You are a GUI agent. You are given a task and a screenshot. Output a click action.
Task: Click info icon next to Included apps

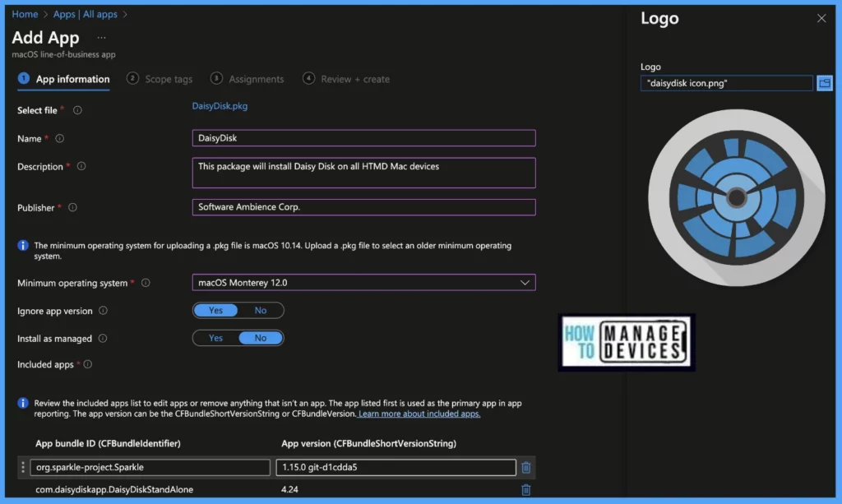pyautogui.click(x=87, y=364)
